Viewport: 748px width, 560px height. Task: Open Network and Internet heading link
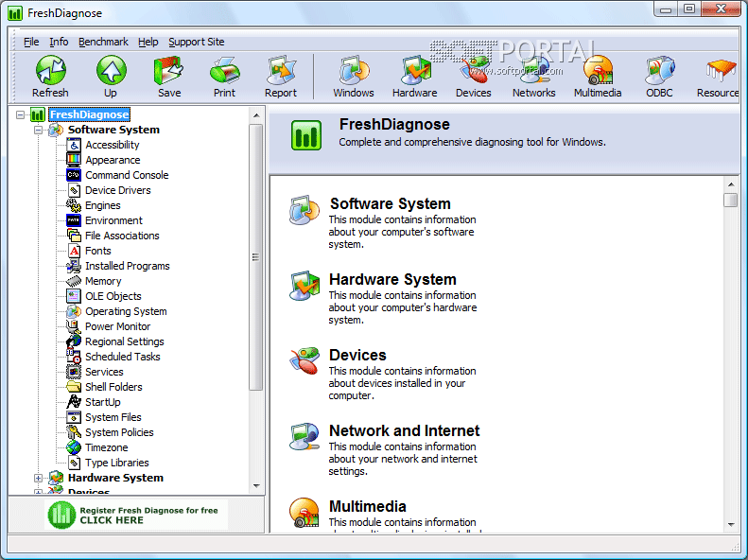point(404,430)
